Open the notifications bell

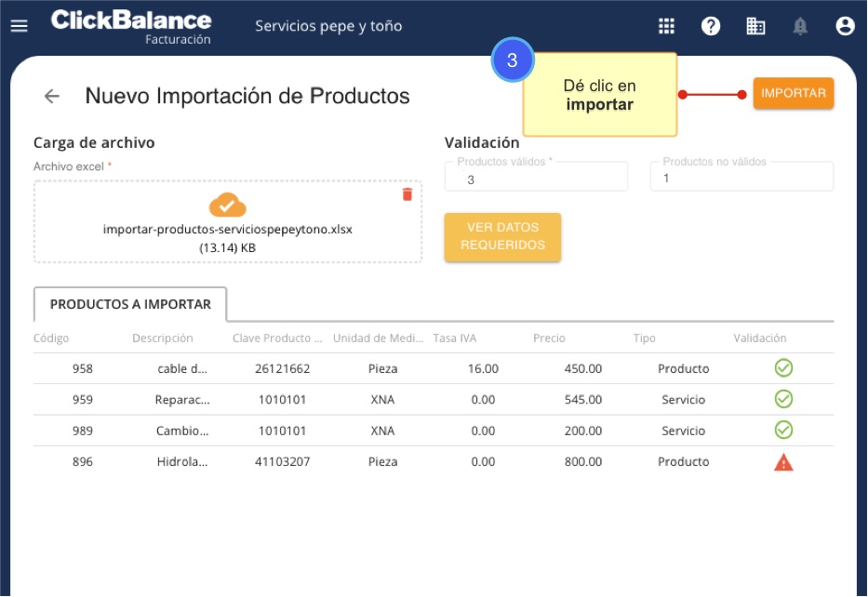800,26
